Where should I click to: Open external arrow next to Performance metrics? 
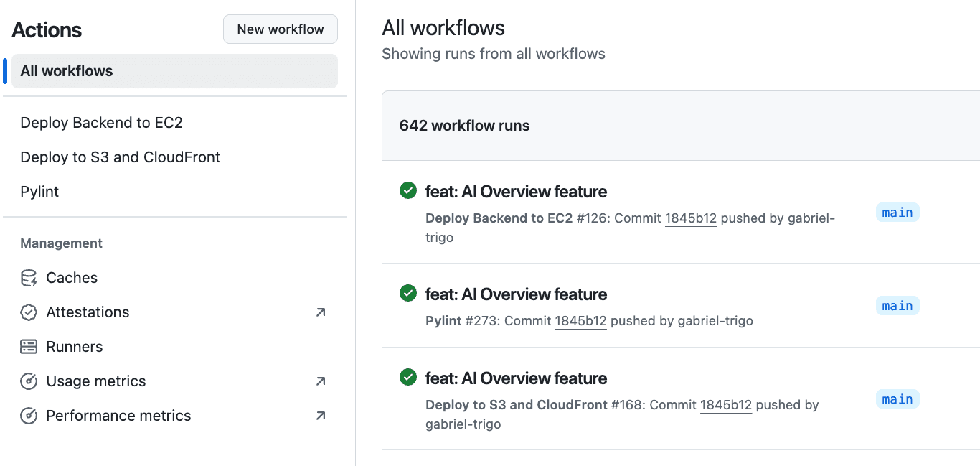click(x=321, y=416)
